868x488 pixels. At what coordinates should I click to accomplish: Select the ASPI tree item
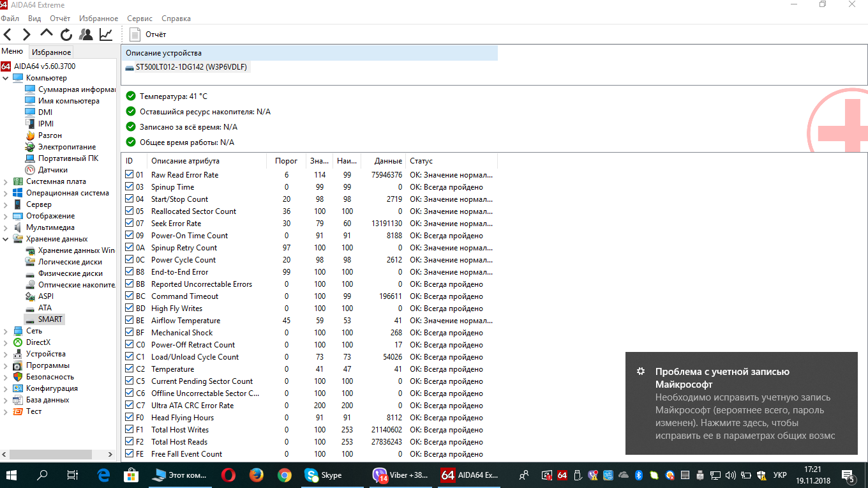(x=39, y=296)
